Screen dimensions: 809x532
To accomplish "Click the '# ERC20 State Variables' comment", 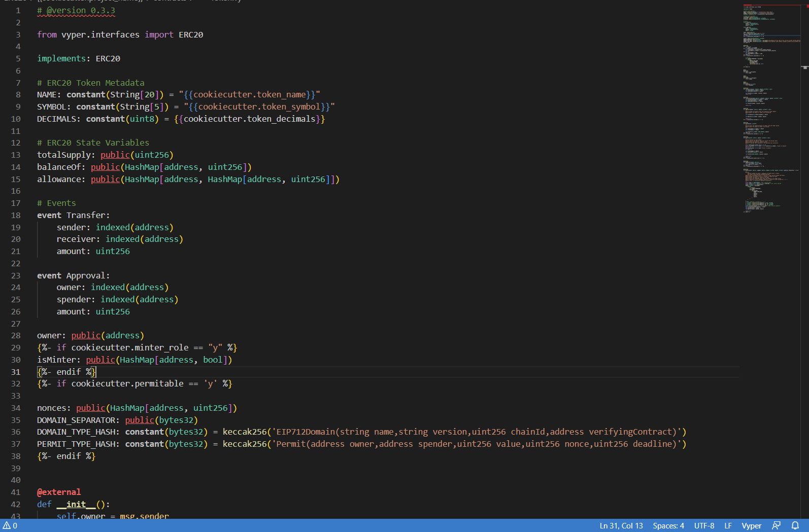I will coord(93,143).
